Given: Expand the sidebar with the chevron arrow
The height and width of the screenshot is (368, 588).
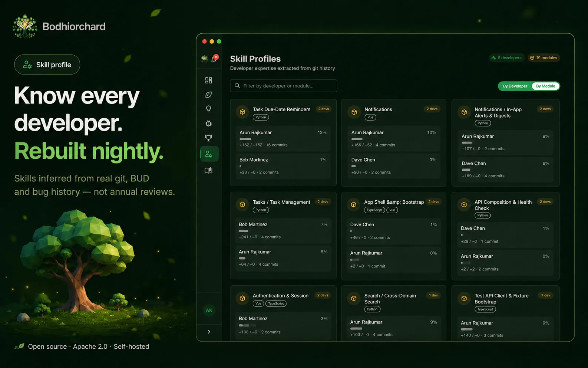Looking at the screenshot, I should [x=209, y=332].
